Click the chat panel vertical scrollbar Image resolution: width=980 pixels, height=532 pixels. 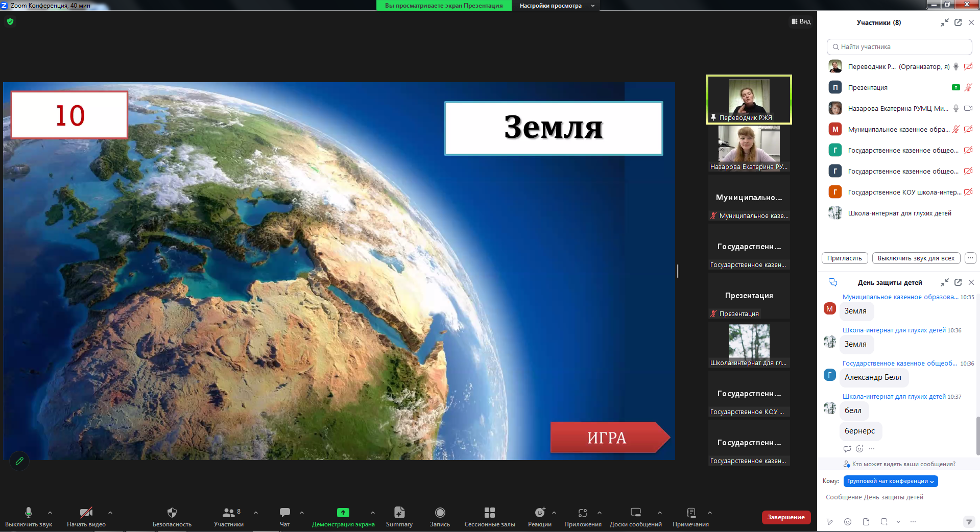[977, 434]
